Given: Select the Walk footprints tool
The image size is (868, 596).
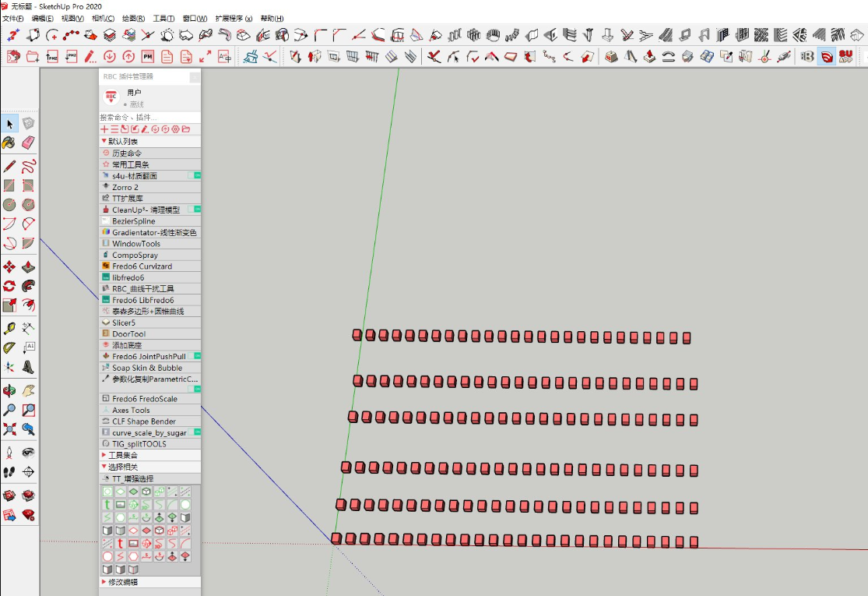Looking at the screenshot, I should click(9, 472).
